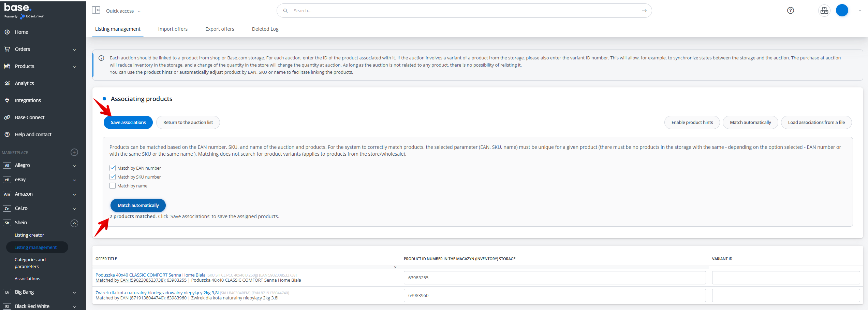This screenshot has width=868, height=310.
Task: Open Analytics in the sidebar
Action: pyautogui.click(x=24, y=83)
